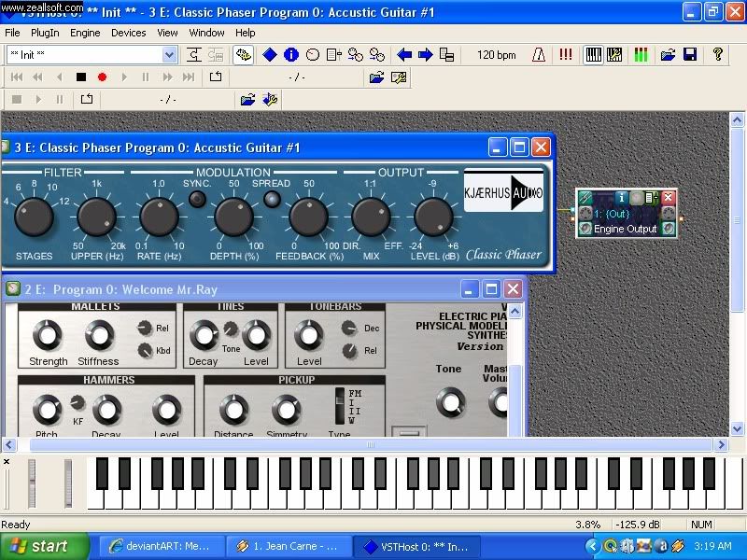Click the question mark help icon
The width and height of the screenshot is (747, 560).
coord(717,55)
